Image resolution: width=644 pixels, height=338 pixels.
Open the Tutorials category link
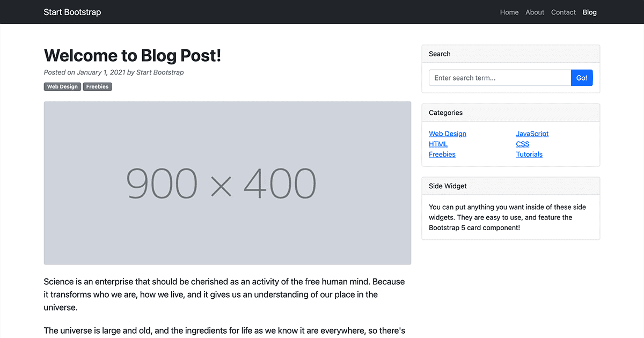529,154
